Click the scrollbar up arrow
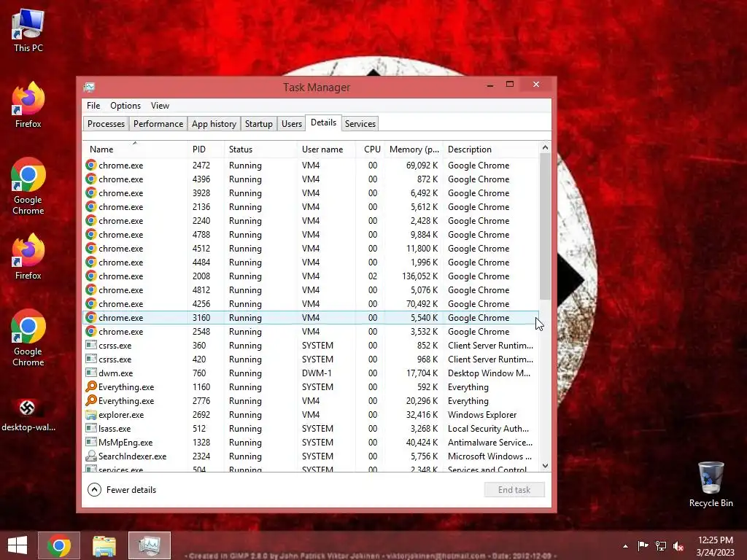Viewport: 747px width, 560px height. pyautogui.click(x=545, y=147)
